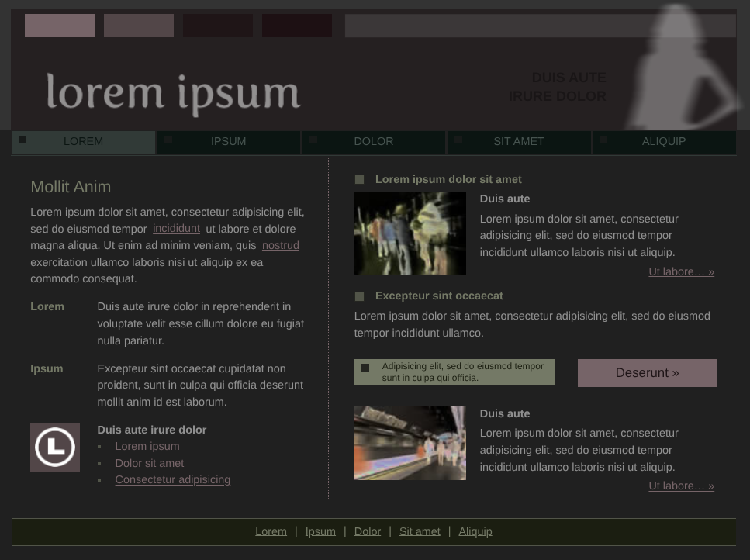
Task: Click the Sit amet link in the footer
Action: 420,531
